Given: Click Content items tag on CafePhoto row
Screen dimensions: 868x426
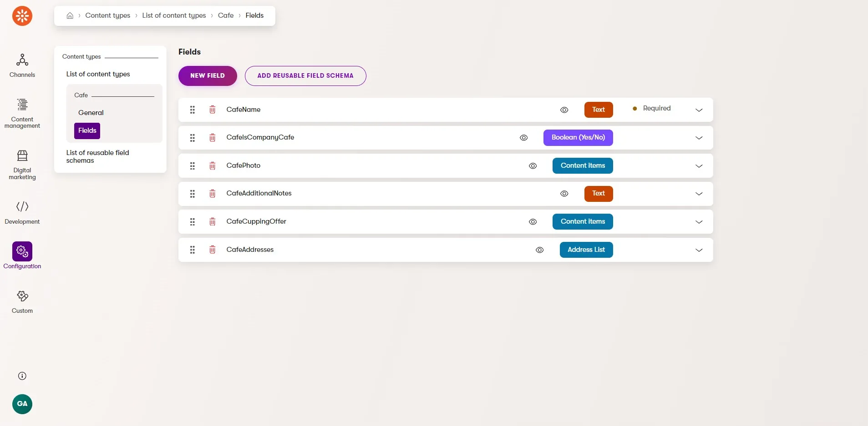Looking at the screenshot, I should [583, 165].
